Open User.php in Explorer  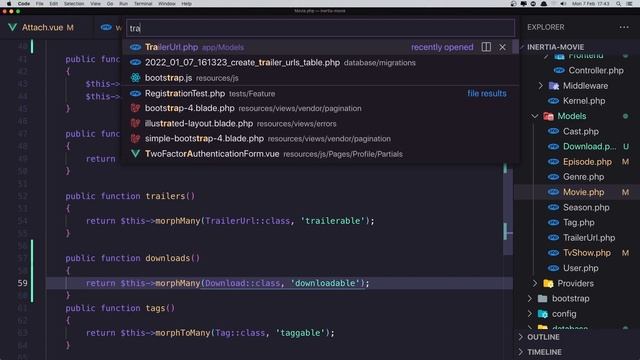coord(580,268)
